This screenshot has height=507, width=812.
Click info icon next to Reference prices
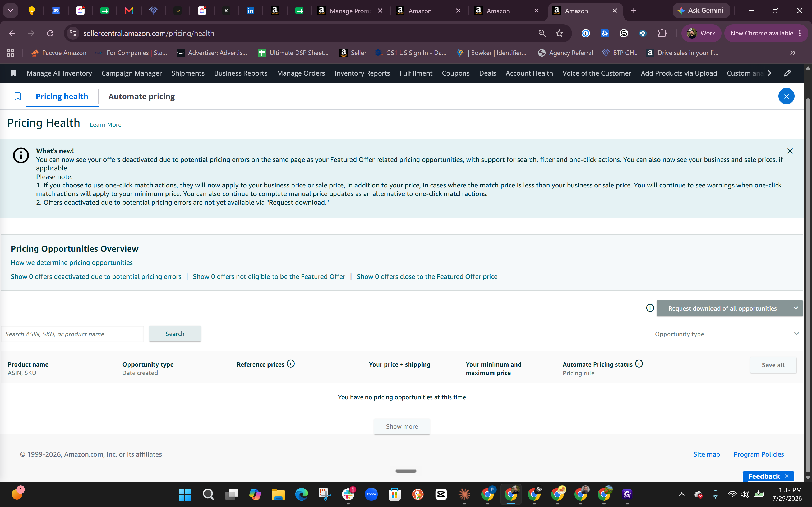pos(291,364)
